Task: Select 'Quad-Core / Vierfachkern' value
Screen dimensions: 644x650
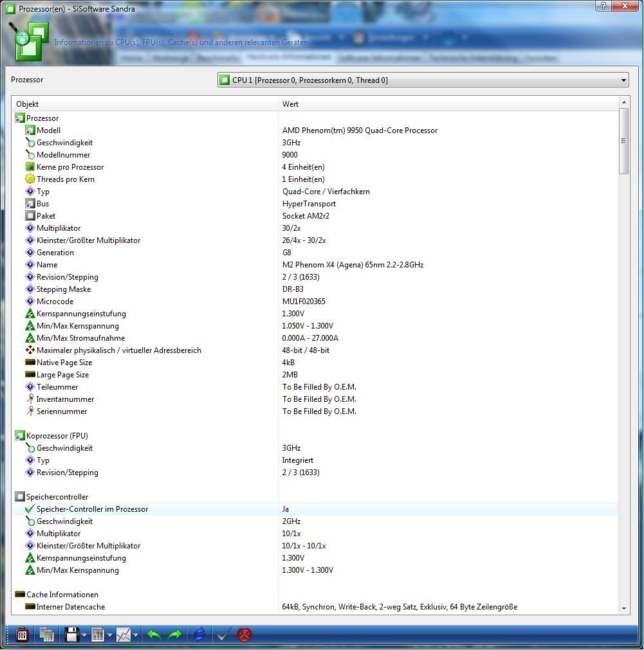Action: pyautogui.click(x=326, y=192)
